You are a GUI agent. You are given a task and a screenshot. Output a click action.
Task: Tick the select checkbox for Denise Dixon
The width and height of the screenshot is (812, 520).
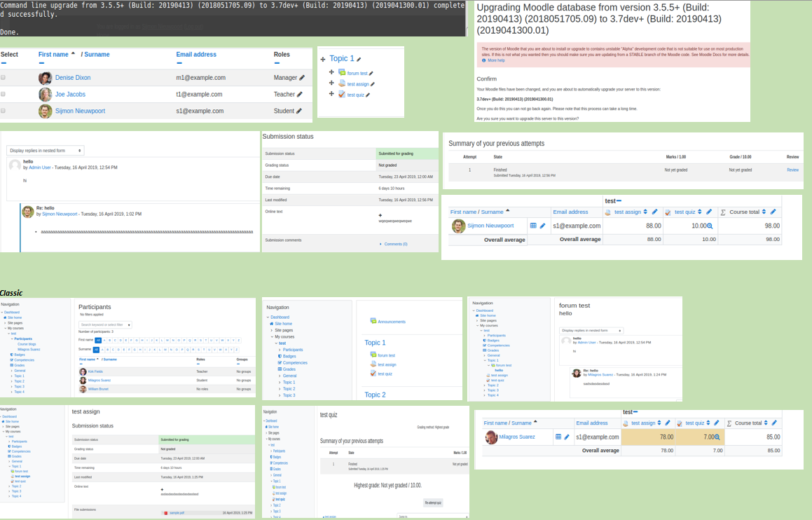(3, 78)
